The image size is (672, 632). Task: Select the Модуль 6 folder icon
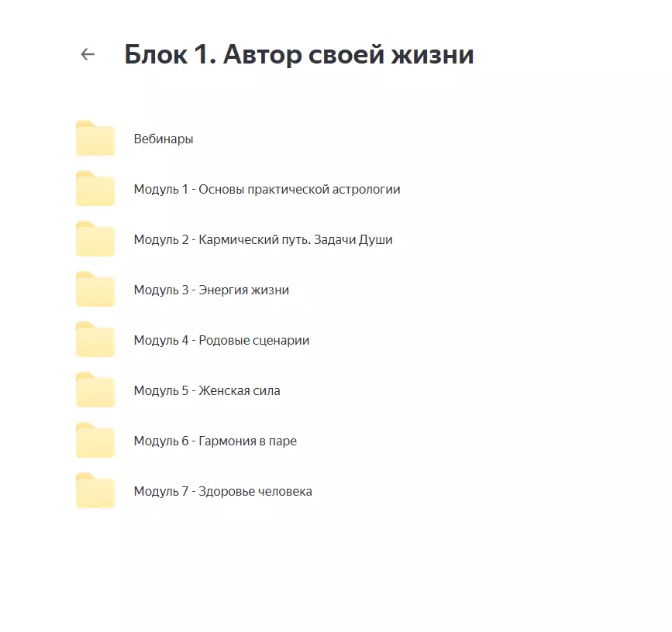click(x=95, y=441)
